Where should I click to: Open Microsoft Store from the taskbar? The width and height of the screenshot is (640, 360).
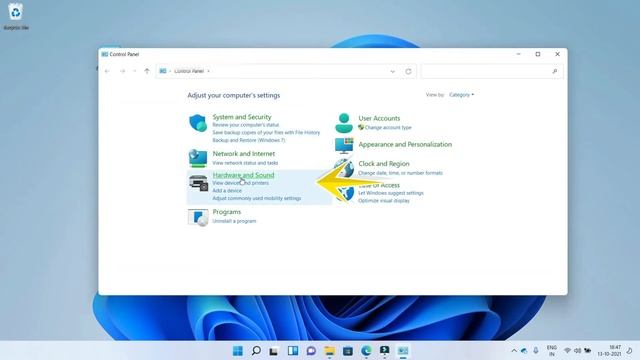[x=348, y=351]
